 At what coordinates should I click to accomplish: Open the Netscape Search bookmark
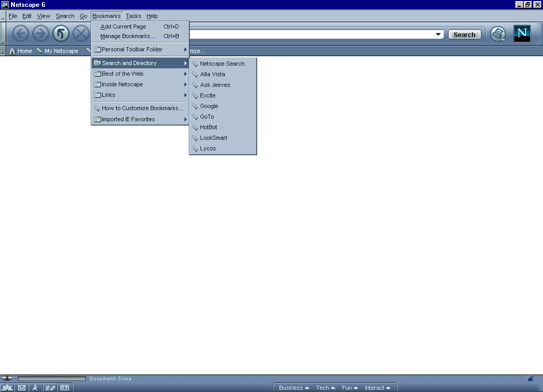click(223, 64)
